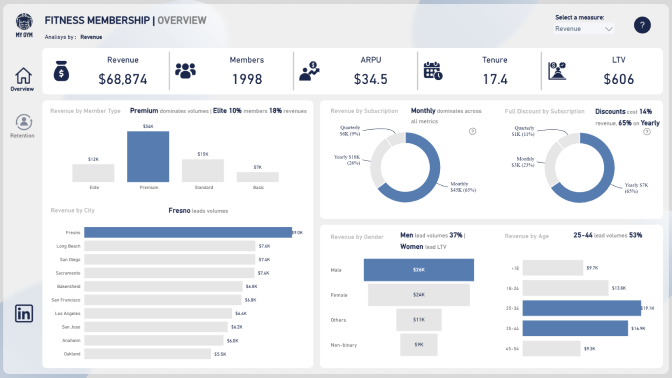Click the My Gym logo
This screenshot has height=378, width=672.
pyautogui.click(x=24, y=22)
